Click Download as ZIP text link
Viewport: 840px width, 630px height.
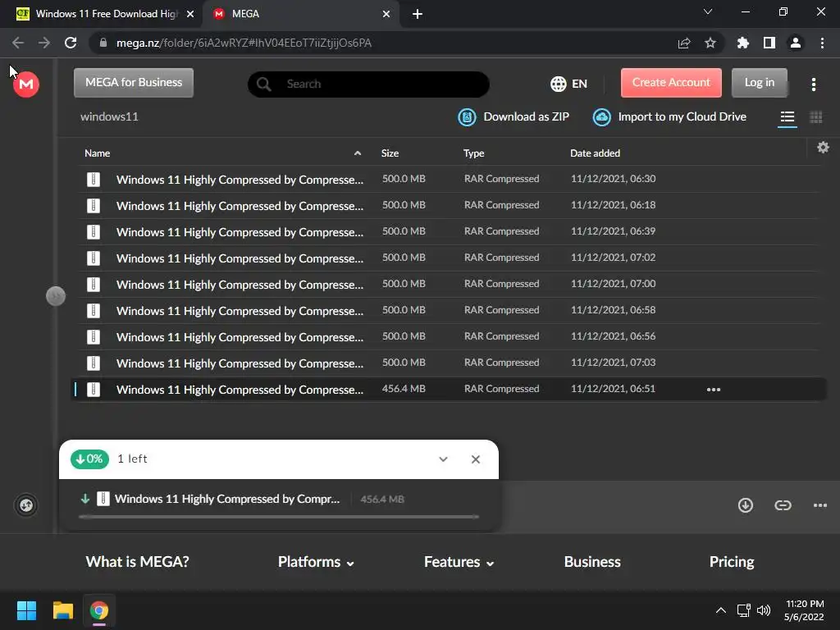(526, 116)
